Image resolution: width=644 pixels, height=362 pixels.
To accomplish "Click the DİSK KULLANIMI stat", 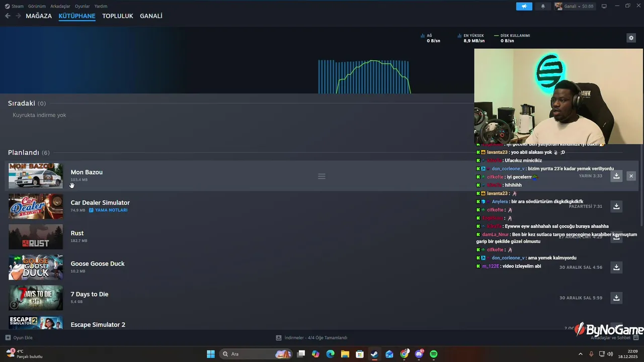I will pyautogui.click(x=512, y=38).
